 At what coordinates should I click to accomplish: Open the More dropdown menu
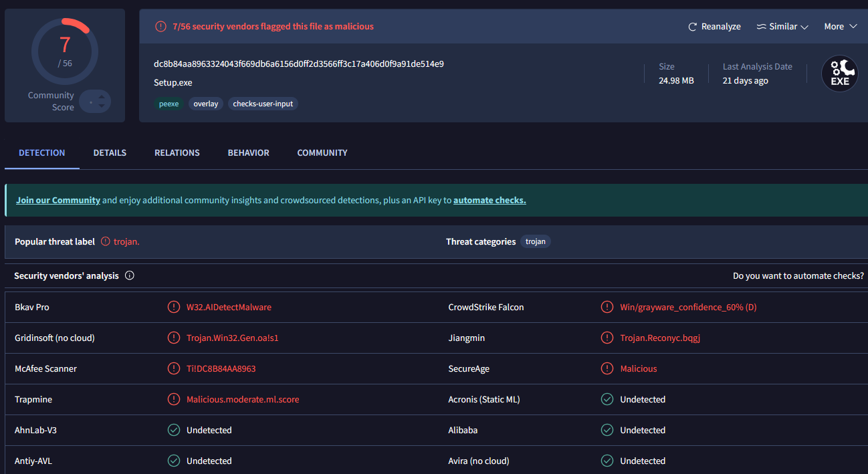(841, 27)
